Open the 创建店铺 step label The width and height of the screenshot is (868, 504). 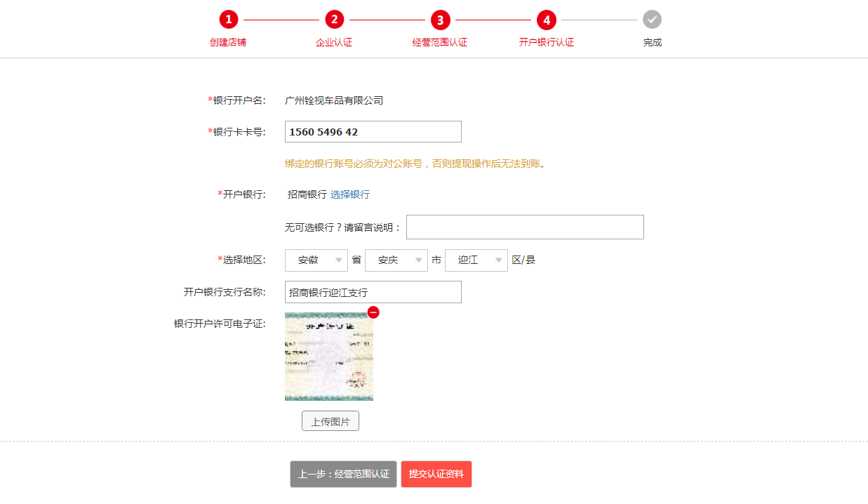coord(228,42)
